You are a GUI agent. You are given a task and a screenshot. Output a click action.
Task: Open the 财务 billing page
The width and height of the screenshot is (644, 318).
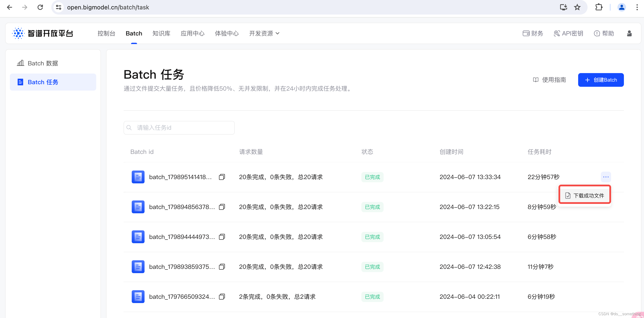[x=533, y=33]
